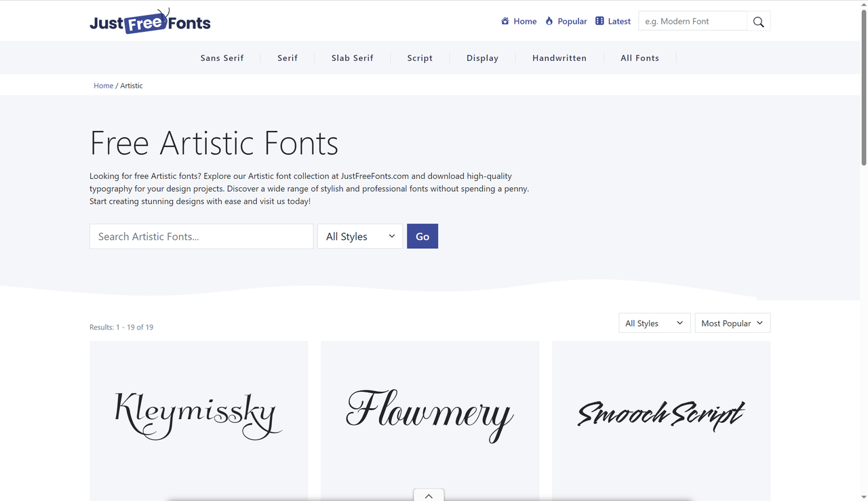Open the All Styles dropdown beside search
This screenshot has height=501, width=868.
click(x=359, y=237)
